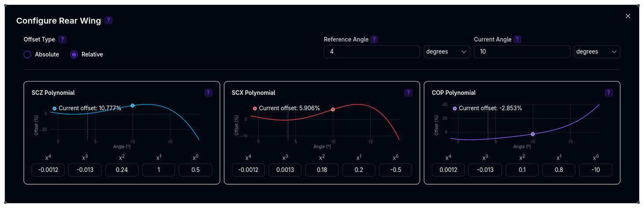
Task: Open the Offset Type help tooltip
Action: coord(63,40)
